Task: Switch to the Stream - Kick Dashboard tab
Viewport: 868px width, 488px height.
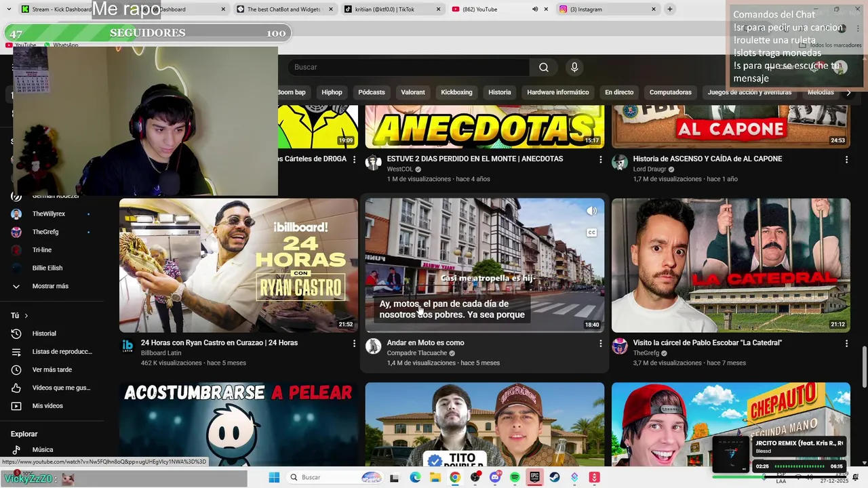Action: (56, 9)
